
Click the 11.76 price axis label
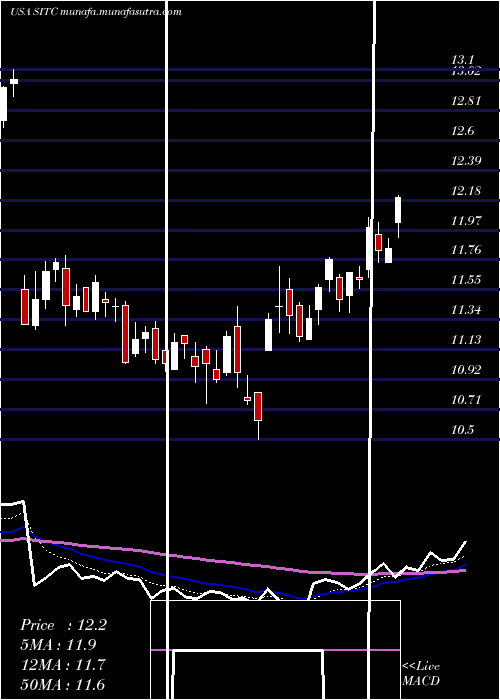click(466, 250)
